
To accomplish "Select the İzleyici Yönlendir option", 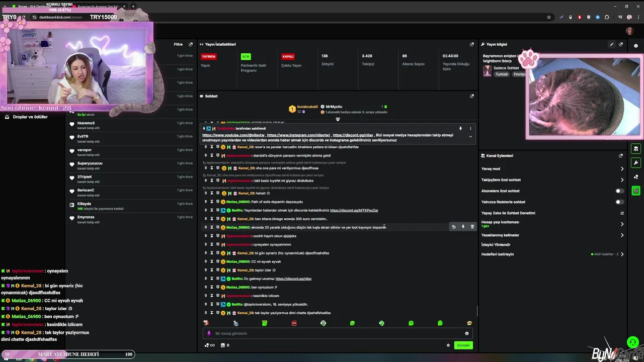I will [x=496, y=245].
